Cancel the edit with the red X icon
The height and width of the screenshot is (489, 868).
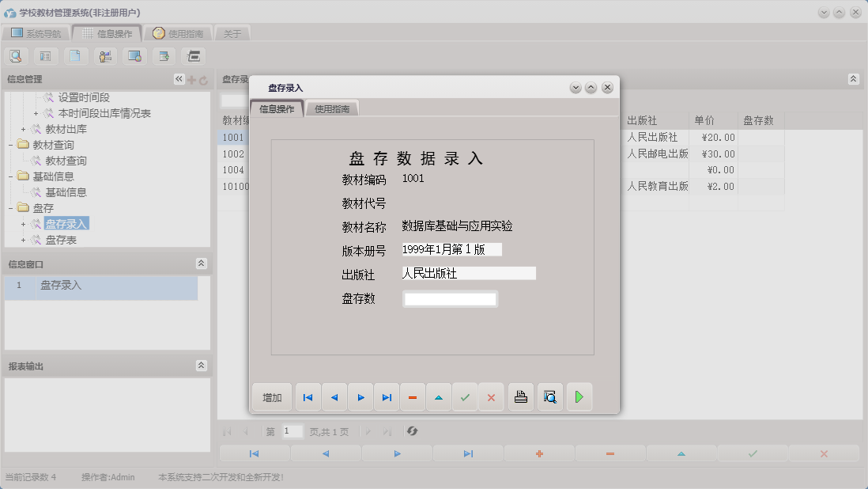[x=490, y=396]
